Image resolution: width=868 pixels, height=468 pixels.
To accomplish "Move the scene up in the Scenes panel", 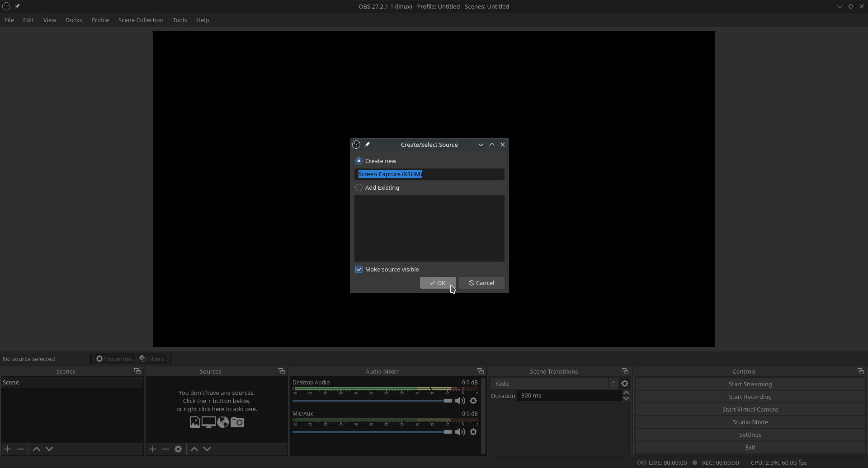I will click(37, 449).
